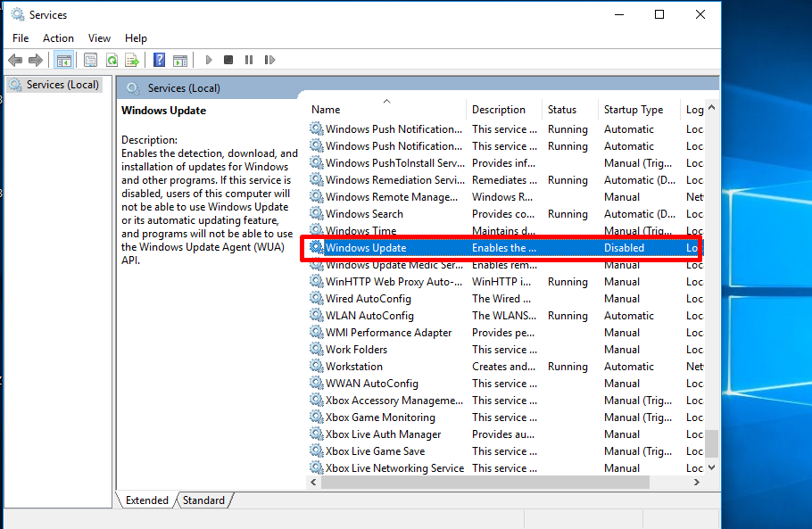The image size is (812, 529).
Task: Click horizontal scroll left arrow
Action: (x=313, y=482)
